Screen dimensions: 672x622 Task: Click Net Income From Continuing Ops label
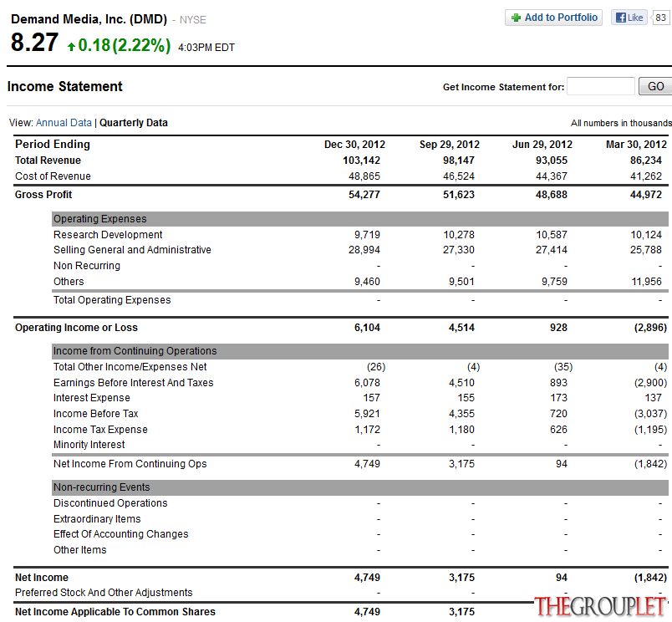(130, 464)
